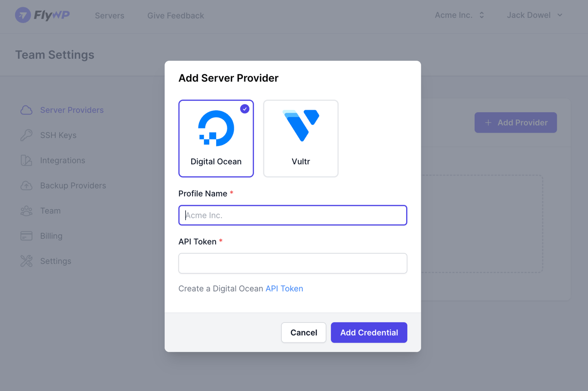Viewport: 588px width, 391px height.
Task: Focus the Profile Name input field
Action: (293, 215)
